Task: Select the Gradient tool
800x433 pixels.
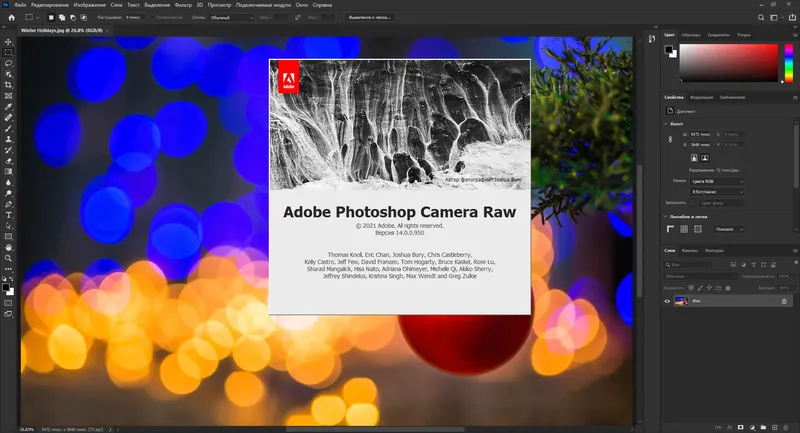Action: coord(8,171)
